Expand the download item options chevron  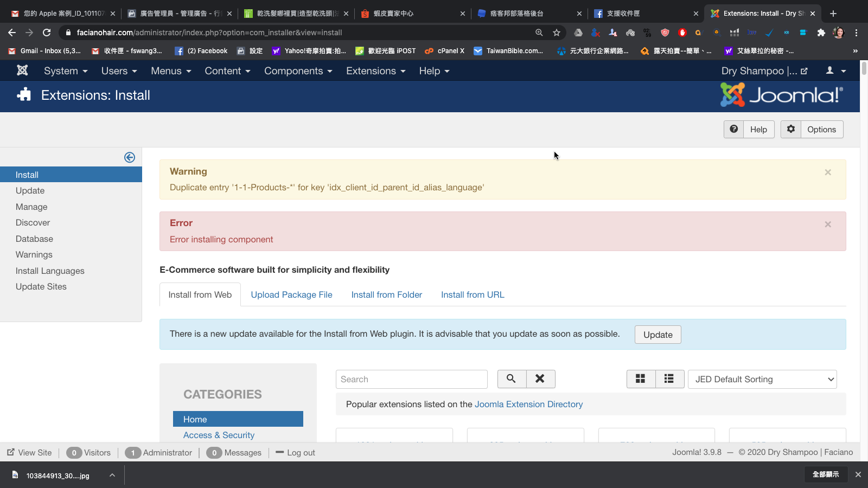[112, 475]
